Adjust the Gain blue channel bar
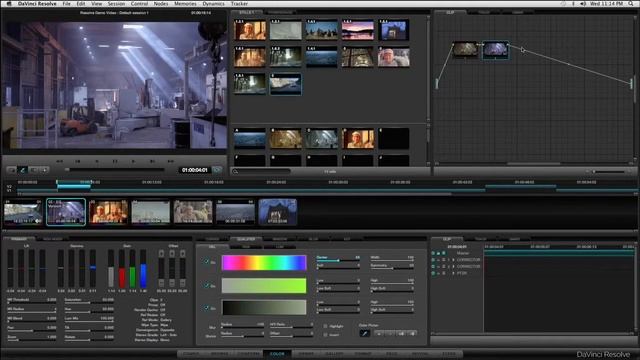This screenshot has height=360, width=640. tap(143, 269)
